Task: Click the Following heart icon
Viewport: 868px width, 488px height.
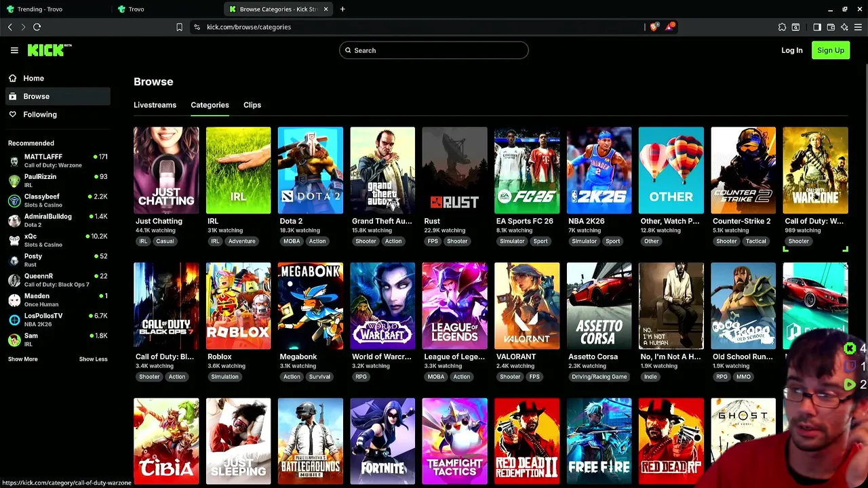Action: pos(12,115)
